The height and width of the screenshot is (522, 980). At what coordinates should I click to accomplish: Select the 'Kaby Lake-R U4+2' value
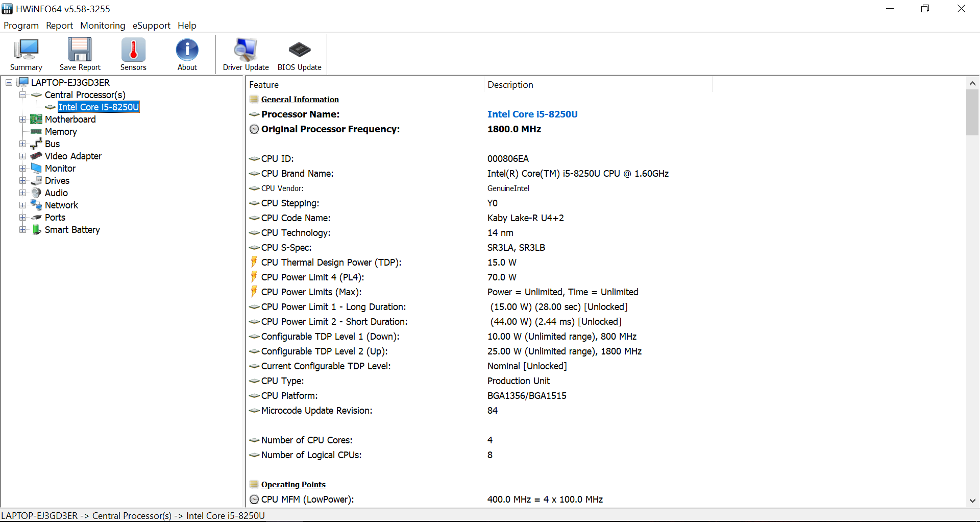(x=525, y=218)
